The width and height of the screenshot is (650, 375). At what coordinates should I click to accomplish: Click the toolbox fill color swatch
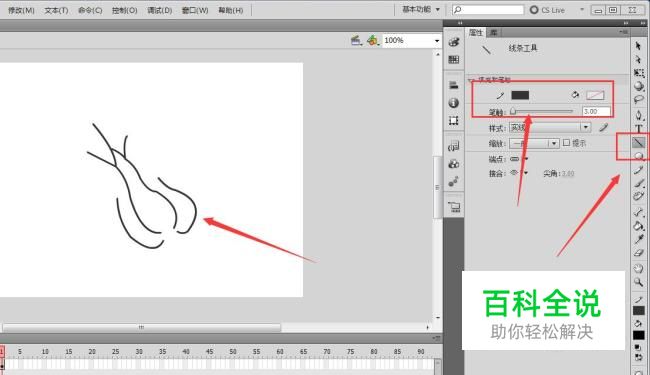coord(638,335)
